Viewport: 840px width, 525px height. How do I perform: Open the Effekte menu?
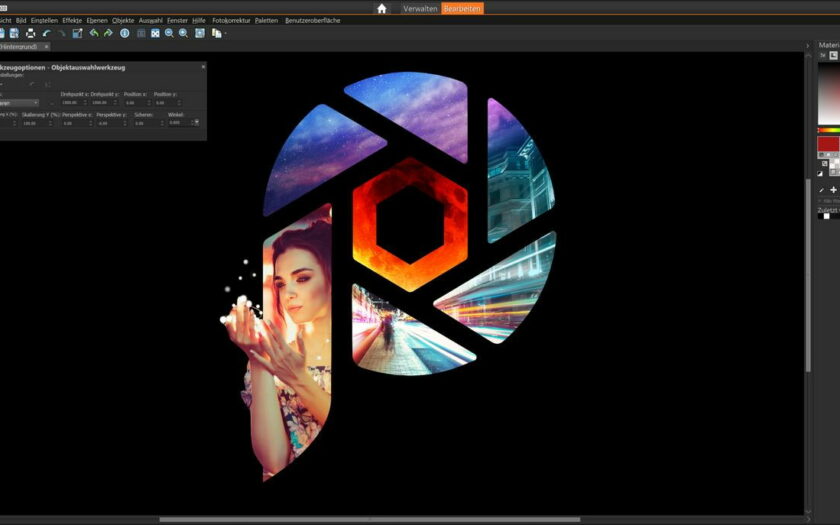(72, 20)
